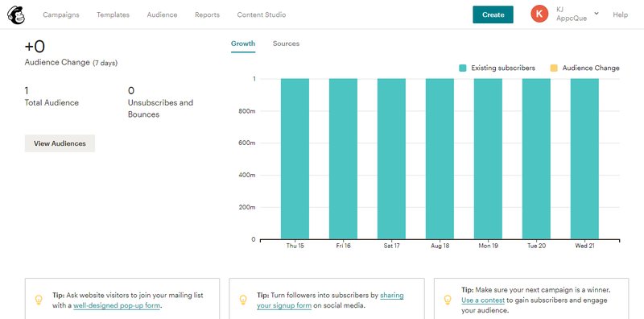644x319 pixels.
Task: Switch to the Sources tab
Action: pos(286,43)
